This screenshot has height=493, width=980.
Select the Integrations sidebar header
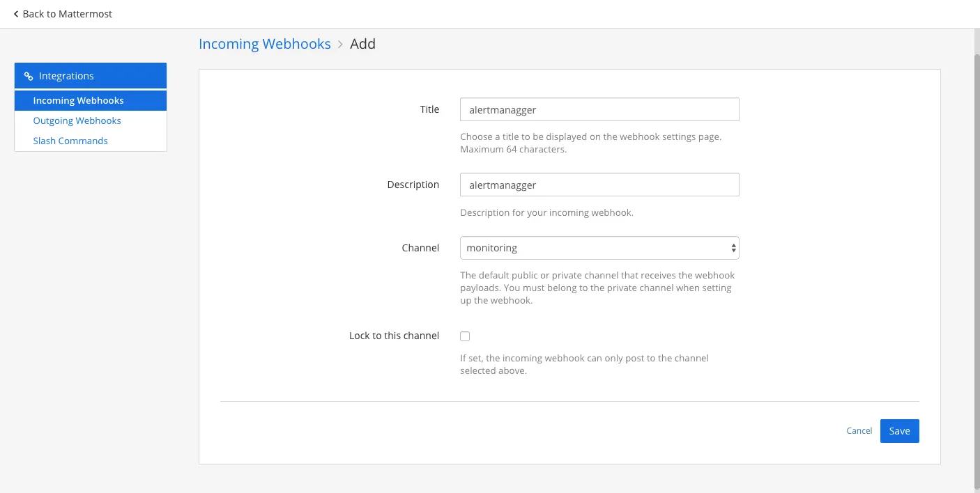tap(91, 76)
